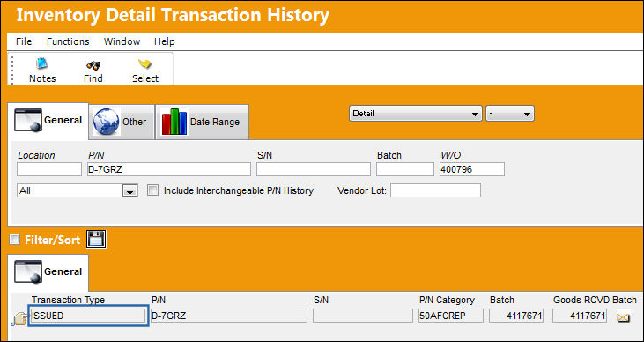
Task: Click the Goods RCVD Batch value cell
Action: tap(580, 316)
